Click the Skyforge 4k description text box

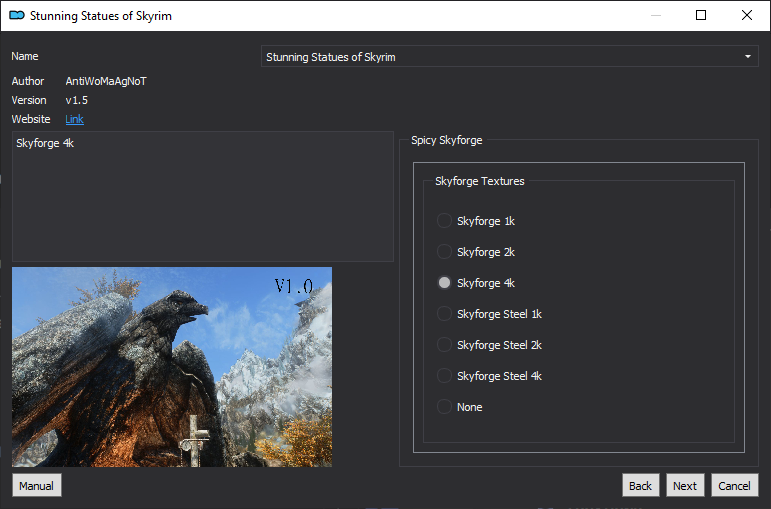pyautogui.click(x=203, y=196)
